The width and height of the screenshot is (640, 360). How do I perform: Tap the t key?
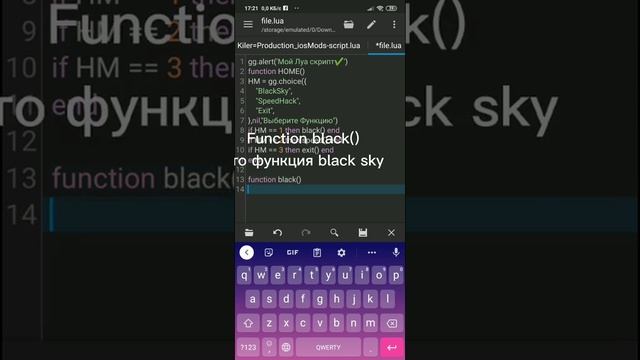pyautogui.click(x=311, y=275)
